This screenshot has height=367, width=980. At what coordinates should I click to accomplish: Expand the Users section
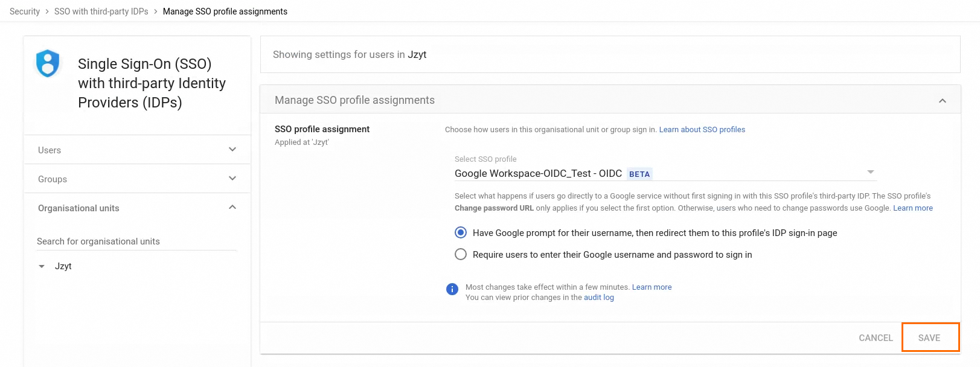pos(137,150)
